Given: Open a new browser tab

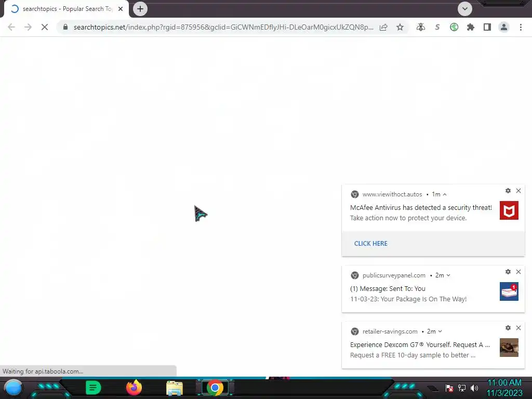Looking at the screenshot, I should pos(140,9).
